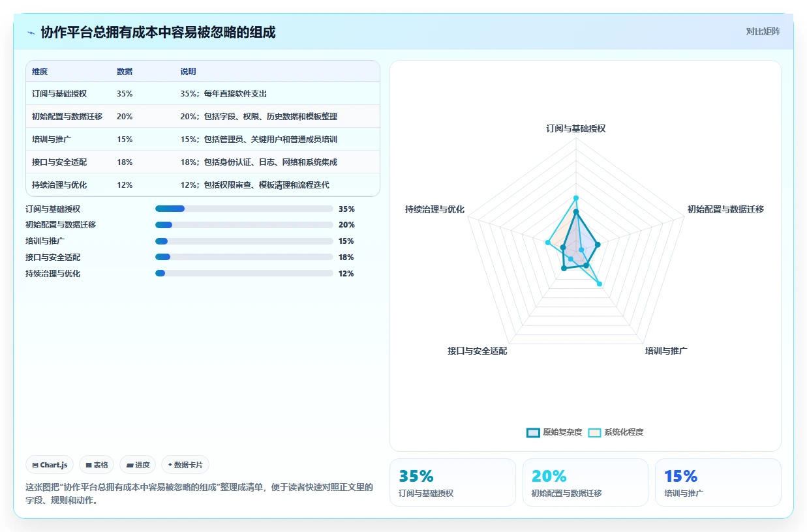
Task: Click the radar axis label 培训与推广
Action: click(x=666, y=351)
